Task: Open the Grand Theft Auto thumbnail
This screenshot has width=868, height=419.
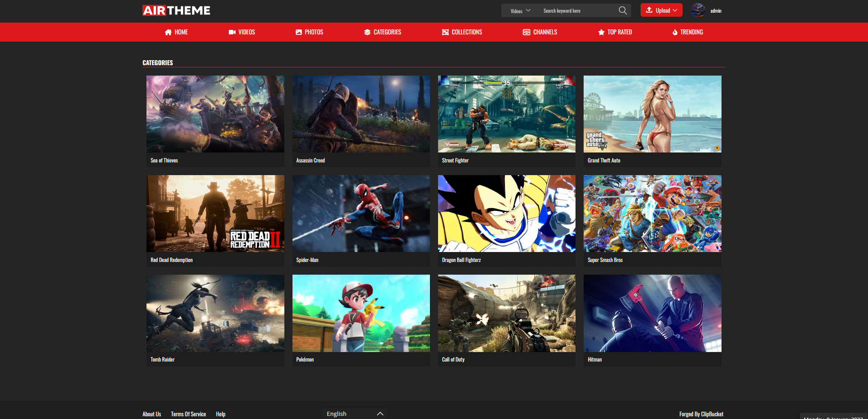Action: pyautogui.click(x=652, y=114)
